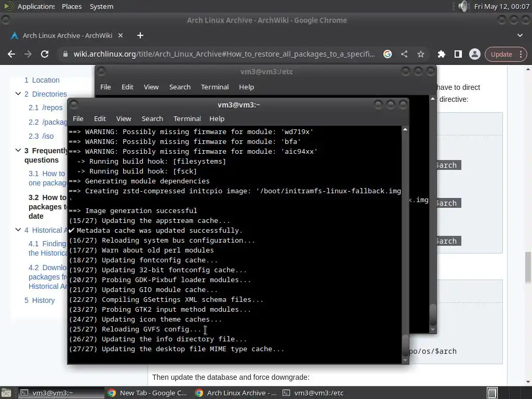Click the Google icon in address bar
The image size is (532, 399).
tap(388, 54)
